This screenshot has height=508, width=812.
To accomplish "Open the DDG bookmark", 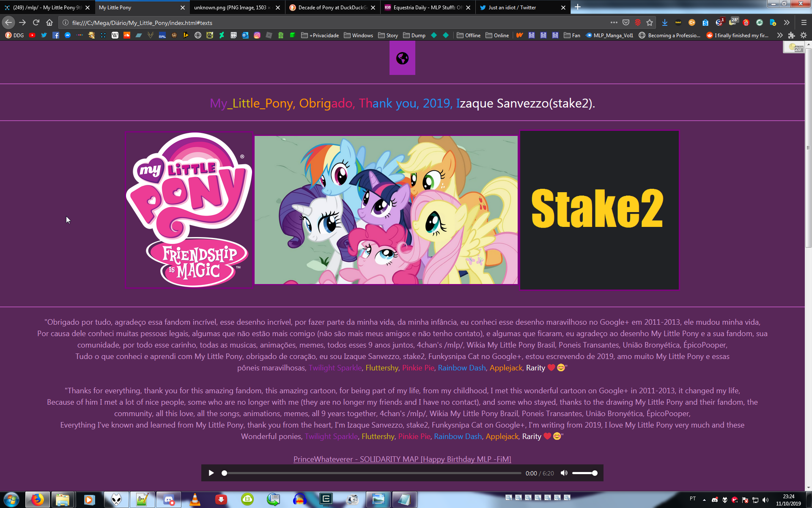I will [14, 35].
